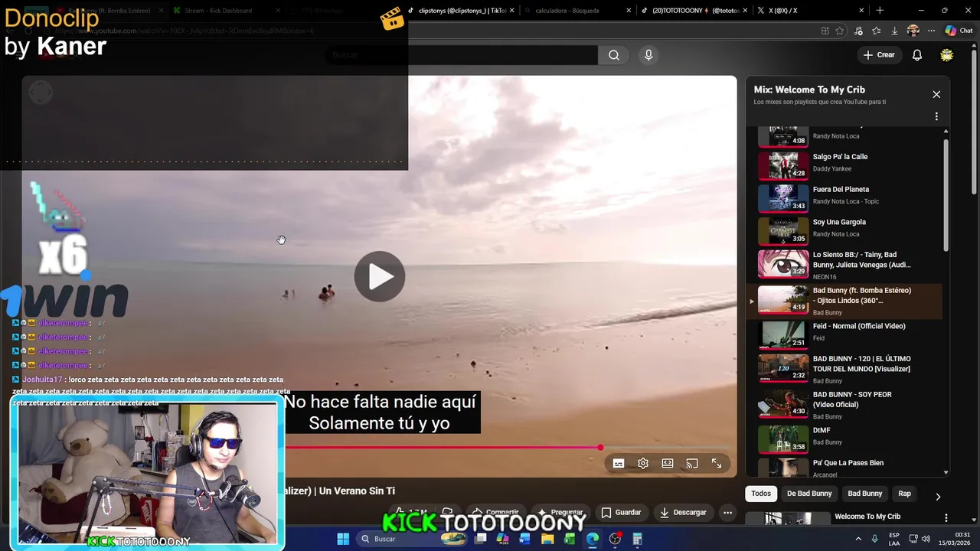Select the De Bad Bunny filter chip
The height and width of the screenshot is (551, 980).
tap(809, 494)
